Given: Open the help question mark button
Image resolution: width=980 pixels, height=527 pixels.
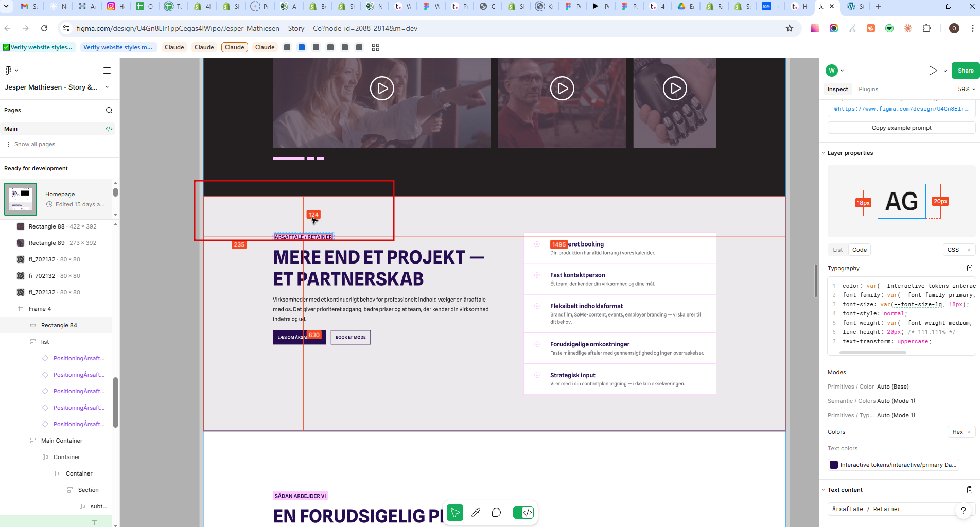Looking at the screenshot, I should 963,511.
